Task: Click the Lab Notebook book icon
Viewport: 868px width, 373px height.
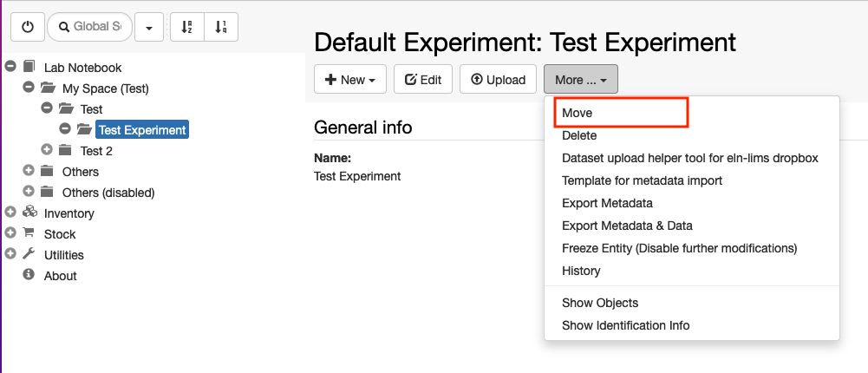Action: click(29, 67)
